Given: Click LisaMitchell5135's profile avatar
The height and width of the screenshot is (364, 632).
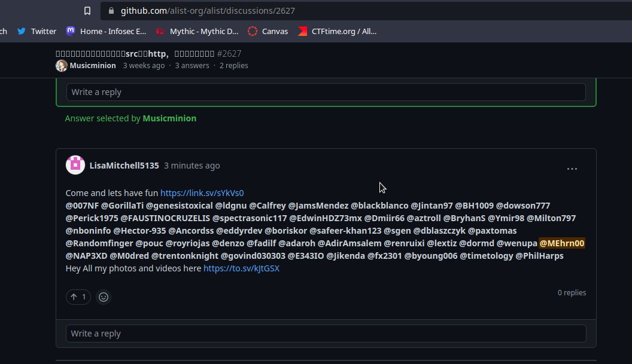Looking at the screenshot, I should [x=75, y=165].
